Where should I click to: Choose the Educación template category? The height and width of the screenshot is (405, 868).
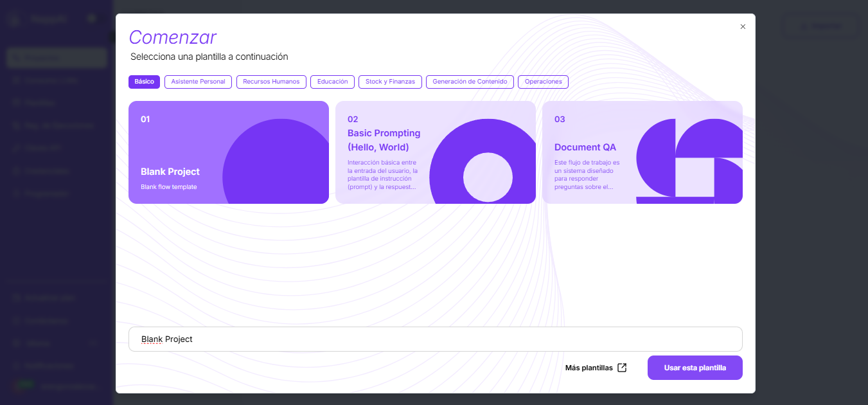click(x=332, y=82)
